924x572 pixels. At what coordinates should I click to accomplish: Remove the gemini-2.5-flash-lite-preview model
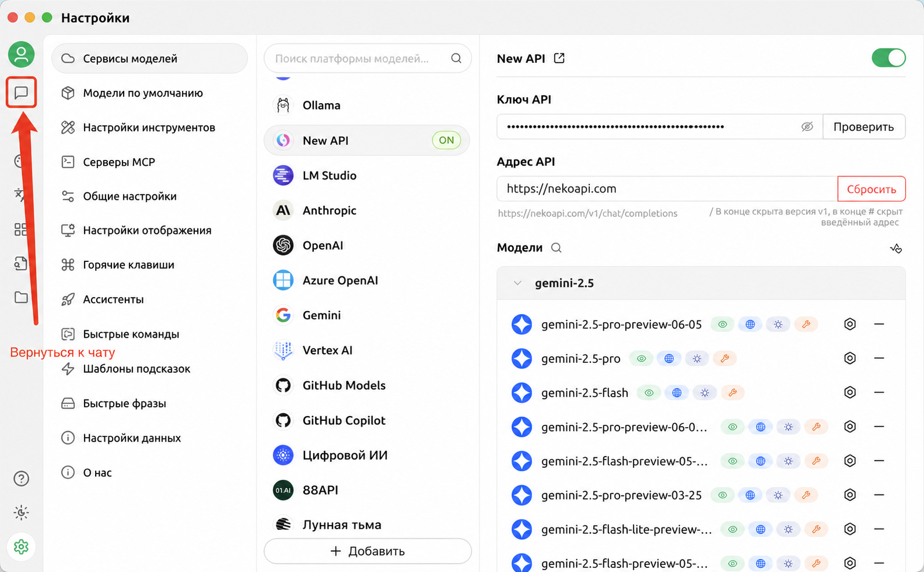pos(879,529)
